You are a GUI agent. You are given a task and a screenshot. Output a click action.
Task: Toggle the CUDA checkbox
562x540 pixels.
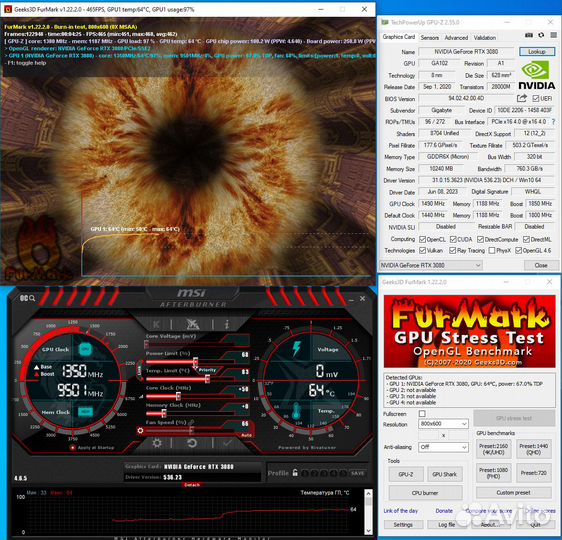(453, 239)
